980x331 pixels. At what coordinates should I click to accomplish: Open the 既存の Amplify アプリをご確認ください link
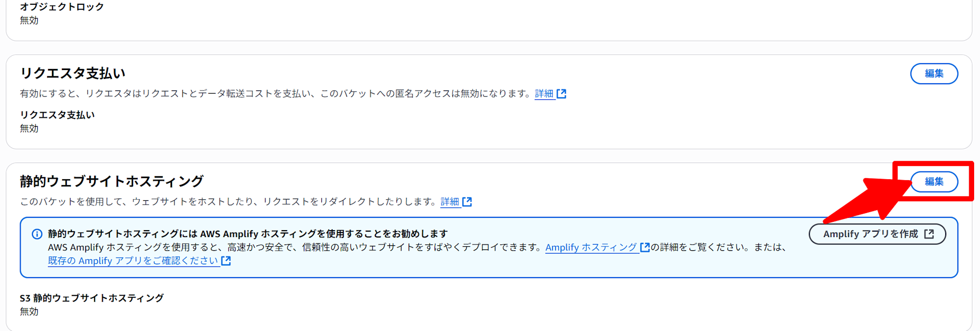pyautogui.click(x=133, y=260)
